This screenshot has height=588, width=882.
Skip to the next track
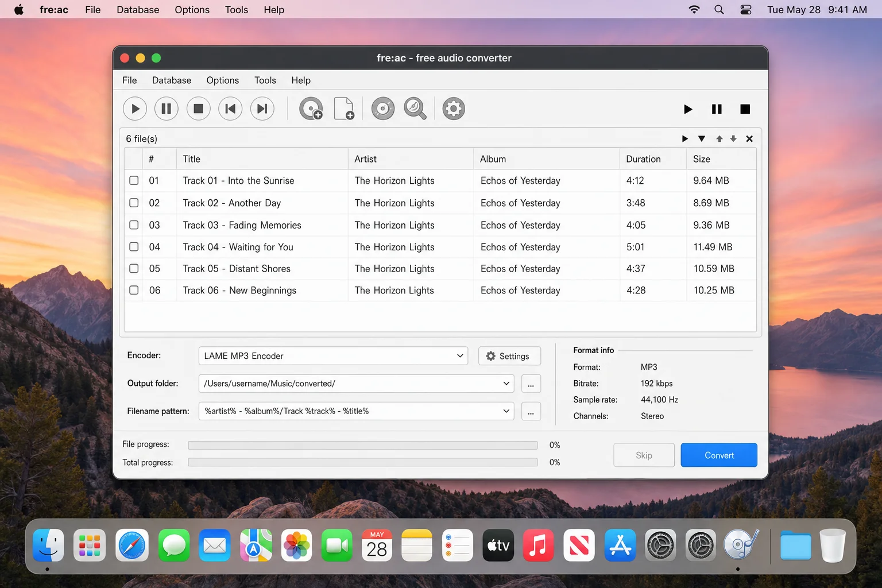point(262,109)
